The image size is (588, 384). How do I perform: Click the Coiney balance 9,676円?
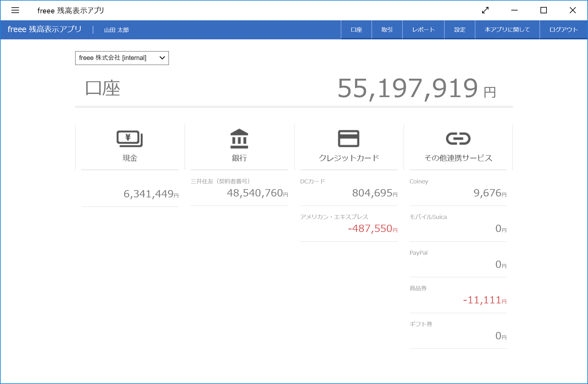coord(490,193)
